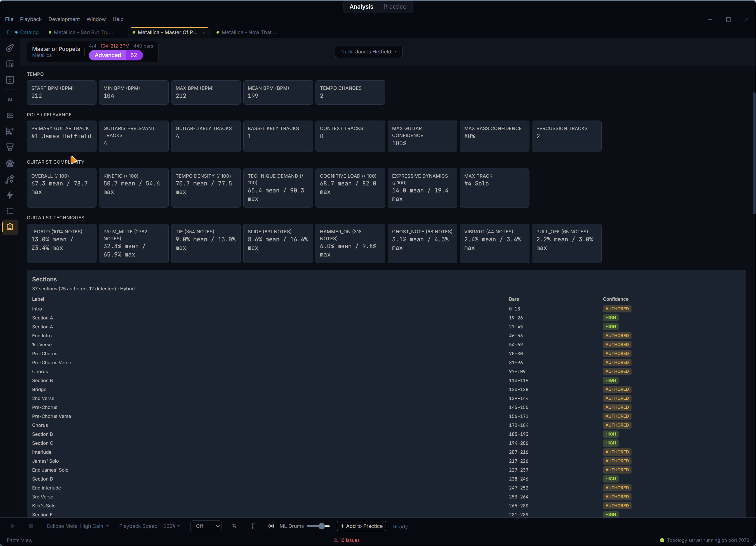Viewport: 756px width, 546px height.
Task: Click the TEMPO CHANGES card
Action: pos(350,92)
